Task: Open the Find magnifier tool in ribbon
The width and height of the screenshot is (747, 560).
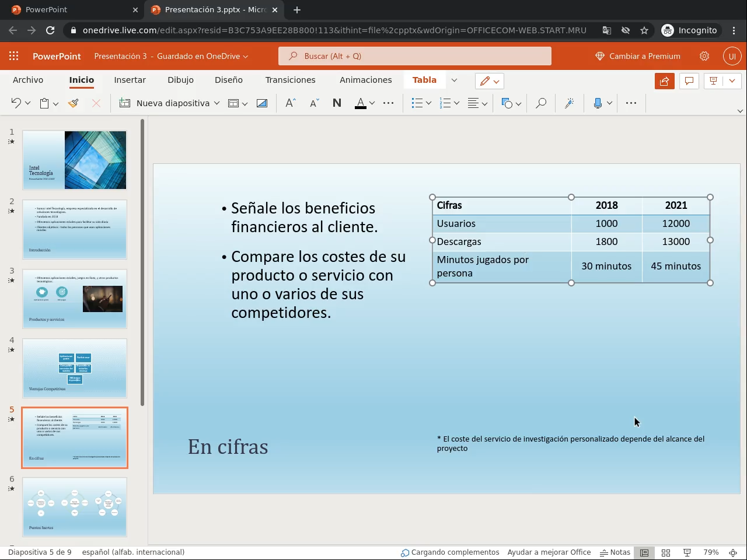Action: 541,103
